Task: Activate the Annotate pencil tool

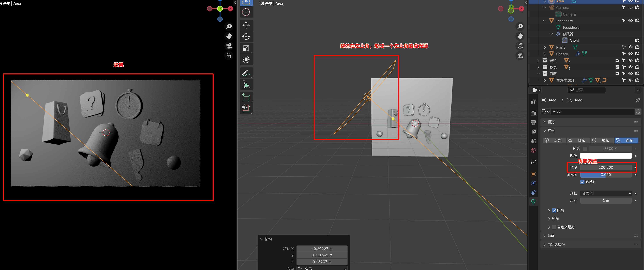Action: 246,73
